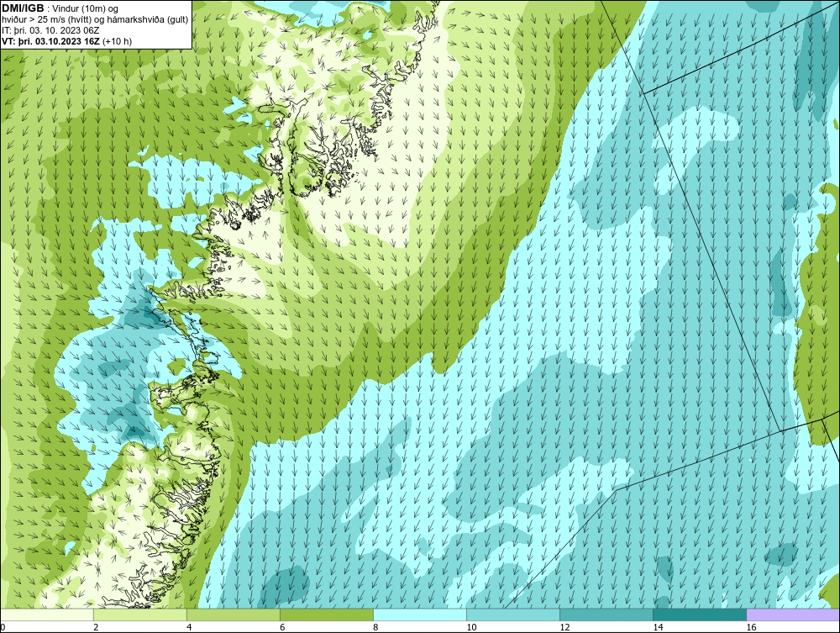The image size is (840, 633).
Task: Click the 12–14 m/s teal legend swatch
Action: click(x=606, y=615)
